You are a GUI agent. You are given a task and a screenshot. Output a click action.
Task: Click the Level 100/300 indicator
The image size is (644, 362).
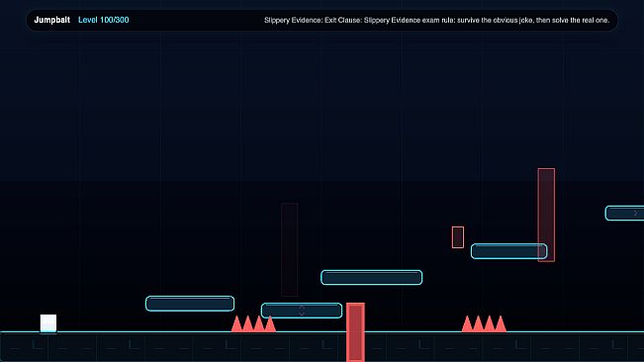pos(104,20)
